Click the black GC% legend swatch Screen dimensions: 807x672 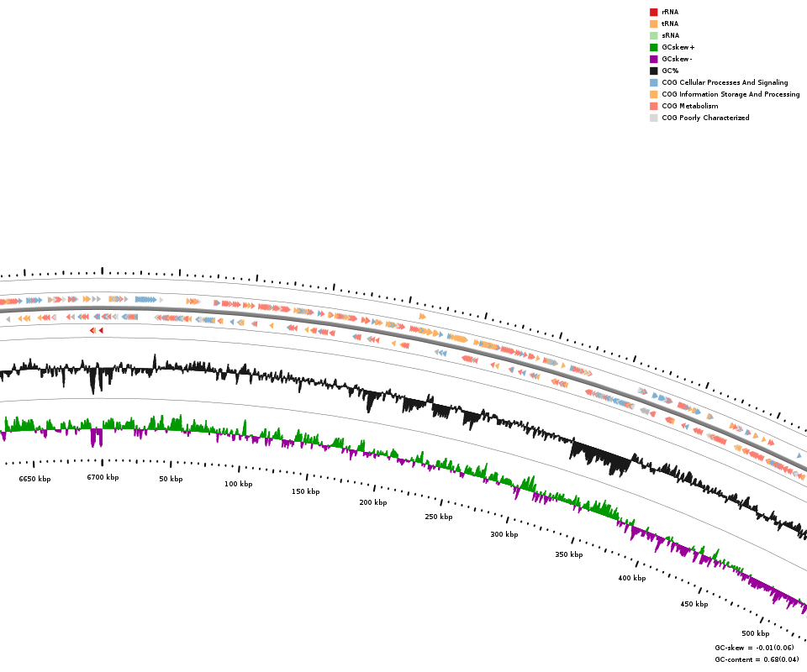(x=653, y=71)
